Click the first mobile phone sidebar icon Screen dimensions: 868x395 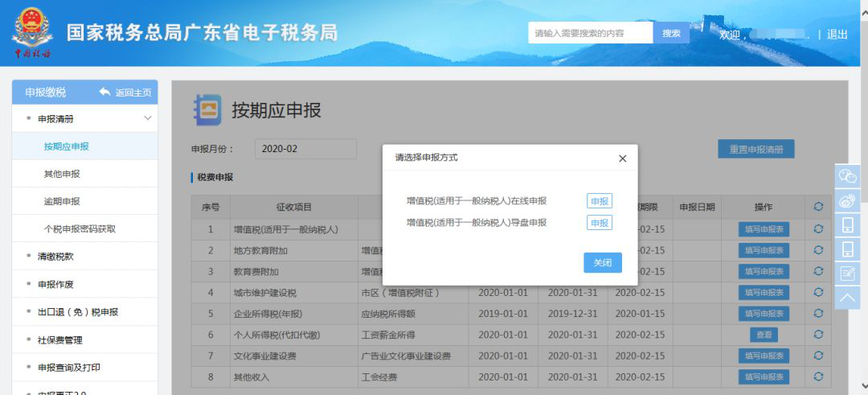[x=848, y=225]
